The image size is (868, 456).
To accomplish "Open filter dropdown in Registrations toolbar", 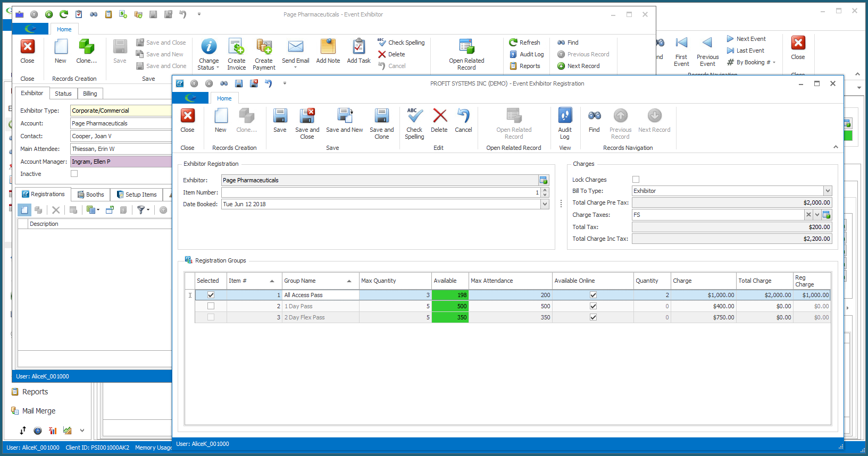I will point(148,210).
